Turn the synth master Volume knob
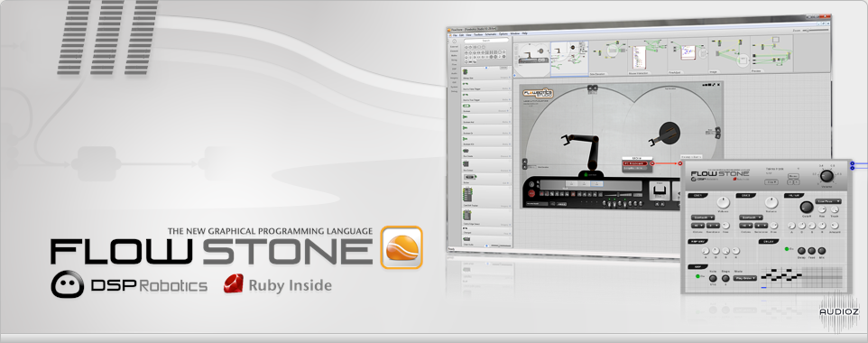 pyautogui.click(x=826, y=177)
